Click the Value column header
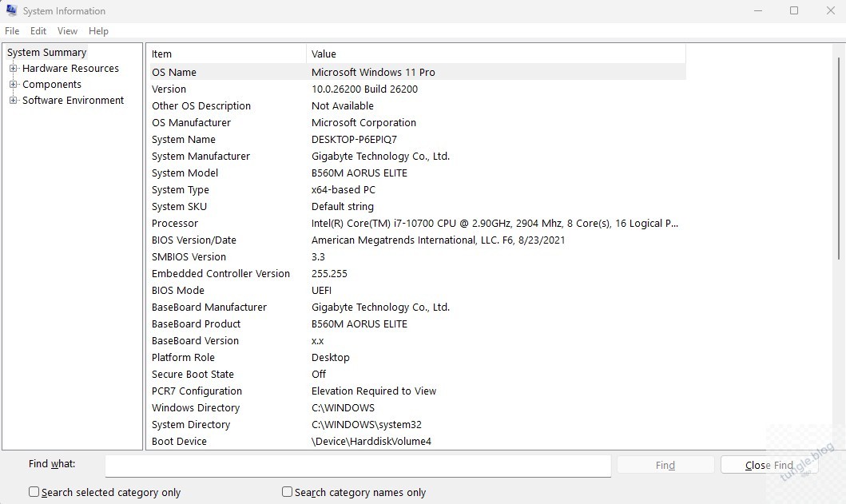Image resolution: width=846 pixels, height=504 pixels. (x=496, y=54)
